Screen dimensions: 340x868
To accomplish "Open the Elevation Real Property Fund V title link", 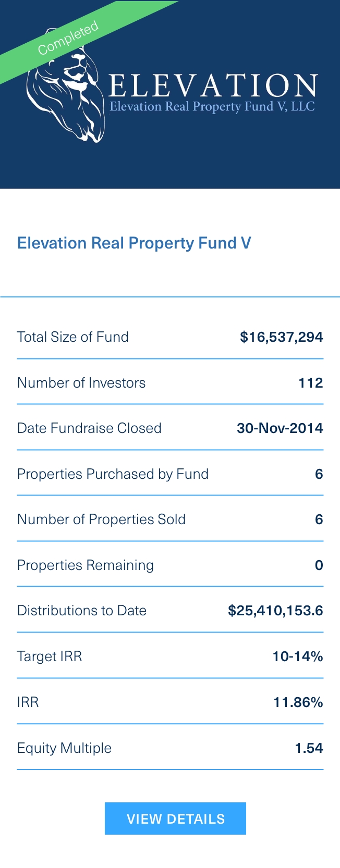I will coord(134,243).
